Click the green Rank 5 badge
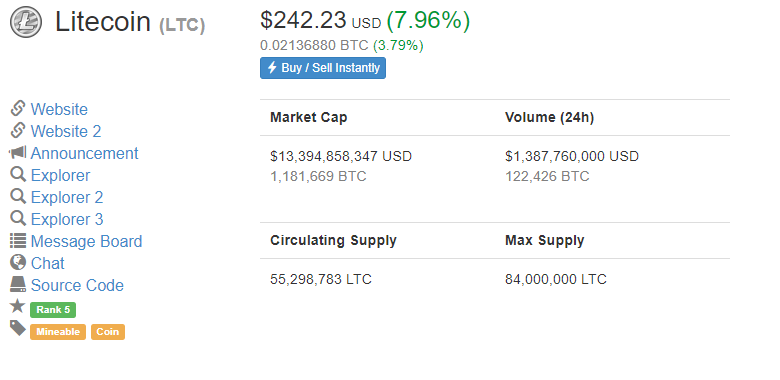780x380 pixels. tap(53, 310)
